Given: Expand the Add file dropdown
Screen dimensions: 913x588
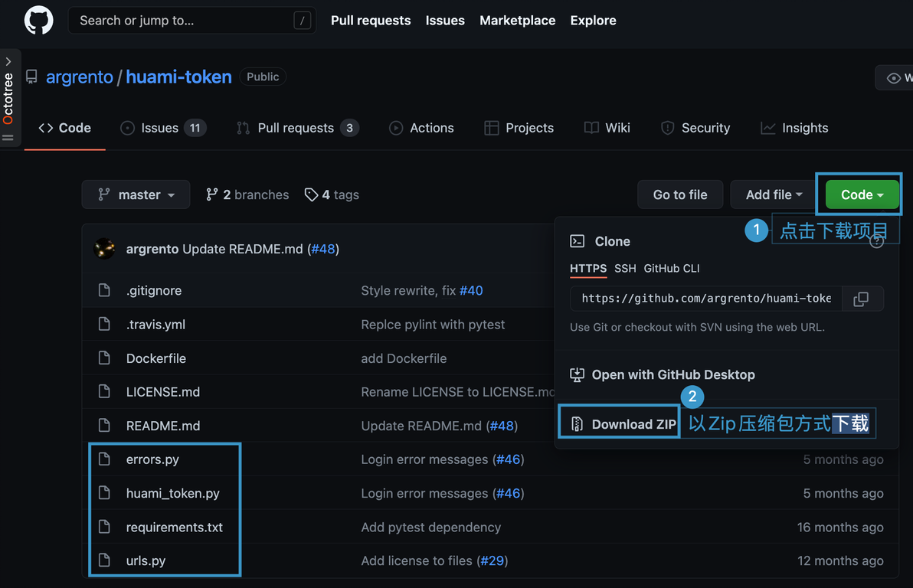Looking at the screenshot, I should click(774, 195).
